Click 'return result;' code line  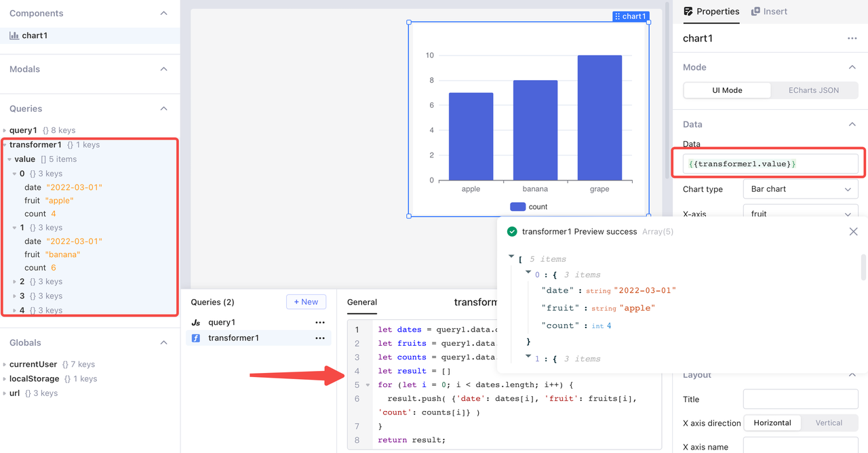click(x=412, y=440)
